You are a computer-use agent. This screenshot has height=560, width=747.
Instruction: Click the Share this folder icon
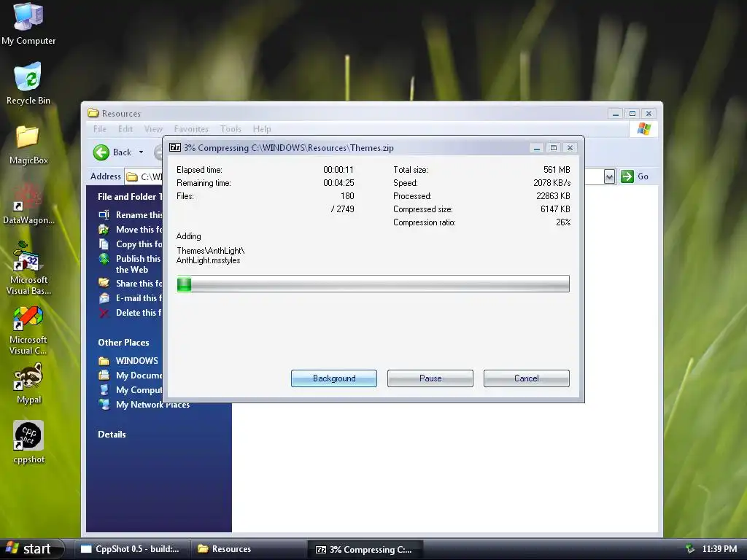tap(104, 283)
